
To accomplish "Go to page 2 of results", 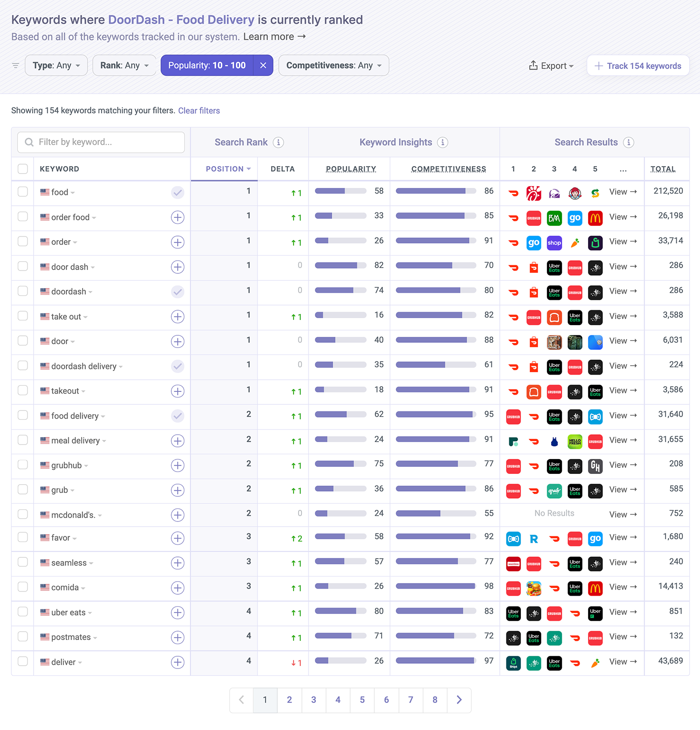I will coord(289,700).
